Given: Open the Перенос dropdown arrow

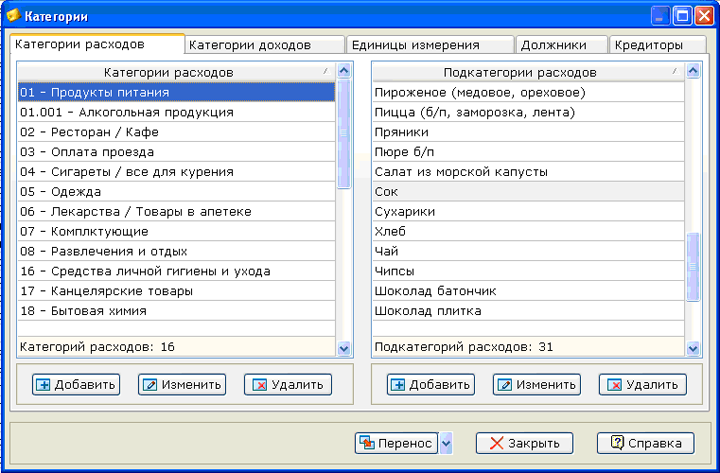Looking at the screenshot, I should 446,443.
